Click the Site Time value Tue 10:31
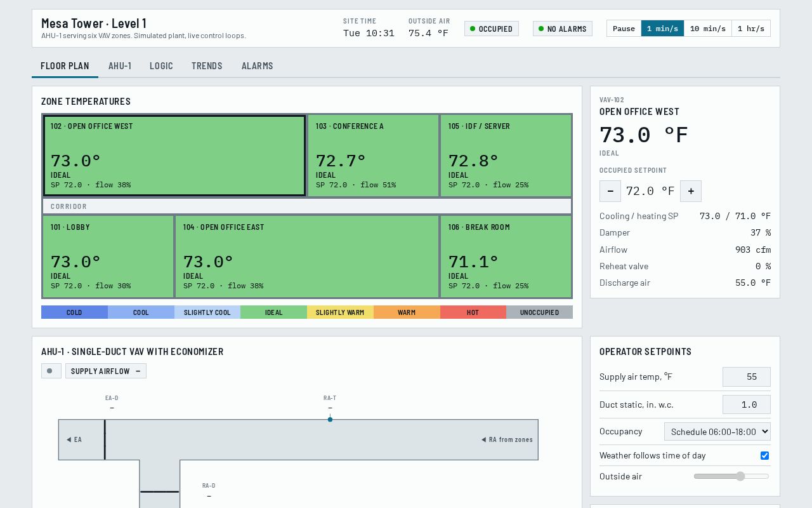812x508 pixels. pyautogui.click(x=369, y=33)
